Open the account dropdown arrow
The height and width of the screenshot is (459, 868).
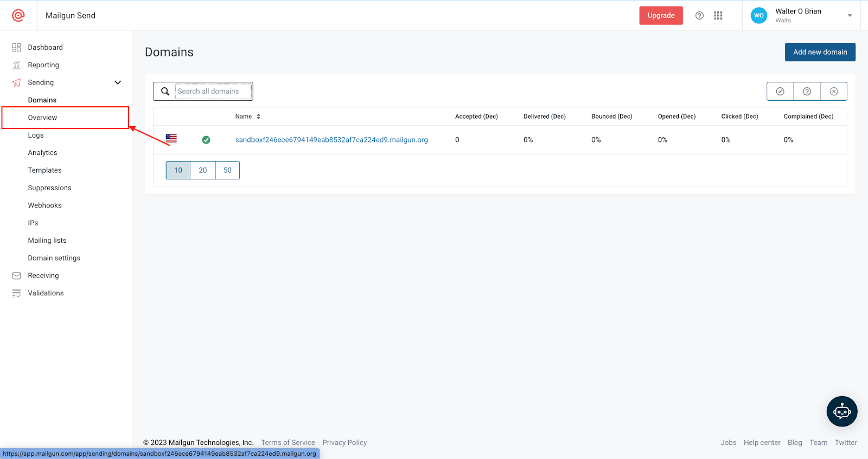[850, 16]
